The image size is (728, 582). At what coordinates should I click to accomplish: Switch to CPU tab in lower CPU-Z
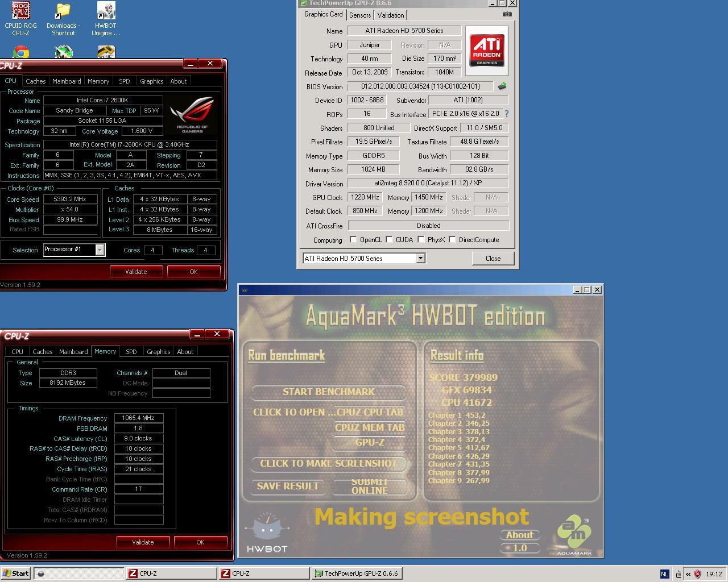(17, 352)
